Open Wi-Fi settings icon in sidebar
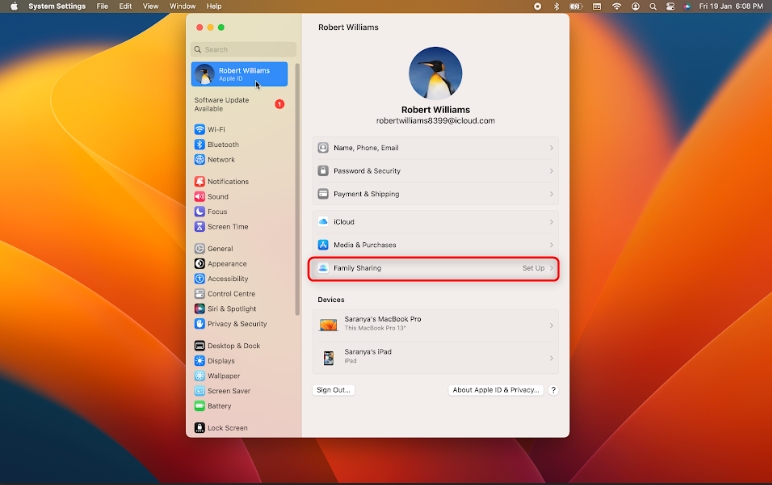Image resolution: width=772 pixels, height=485 pixels. 199,129
